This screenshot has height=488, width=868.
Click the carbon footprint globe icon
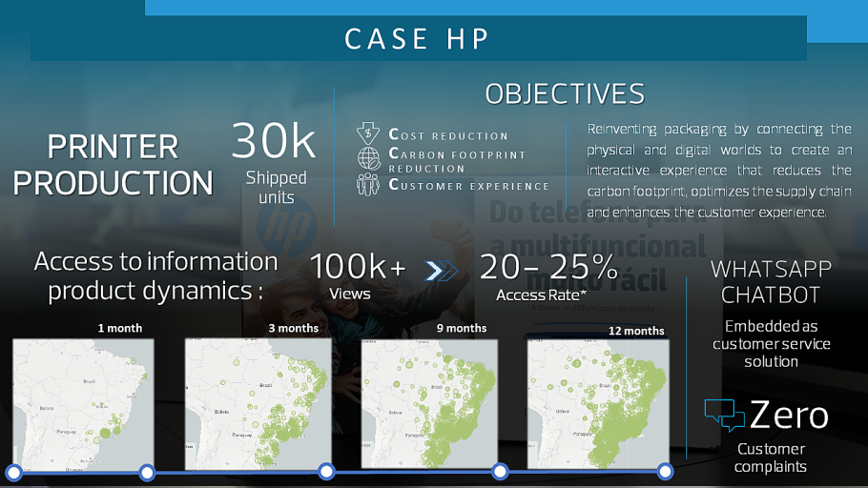[x=369, y=158]
